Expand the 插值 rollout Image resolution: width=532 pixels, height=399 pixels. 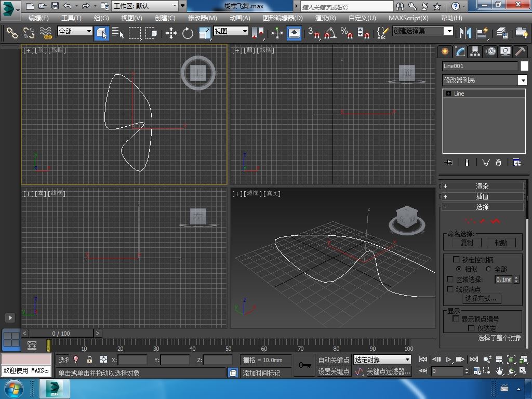tap(483, 196)
